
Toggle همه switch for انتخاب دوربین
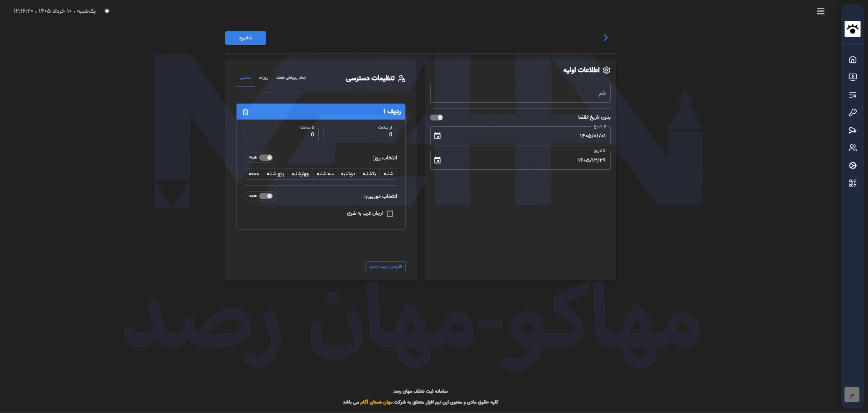tap(266, 196)
